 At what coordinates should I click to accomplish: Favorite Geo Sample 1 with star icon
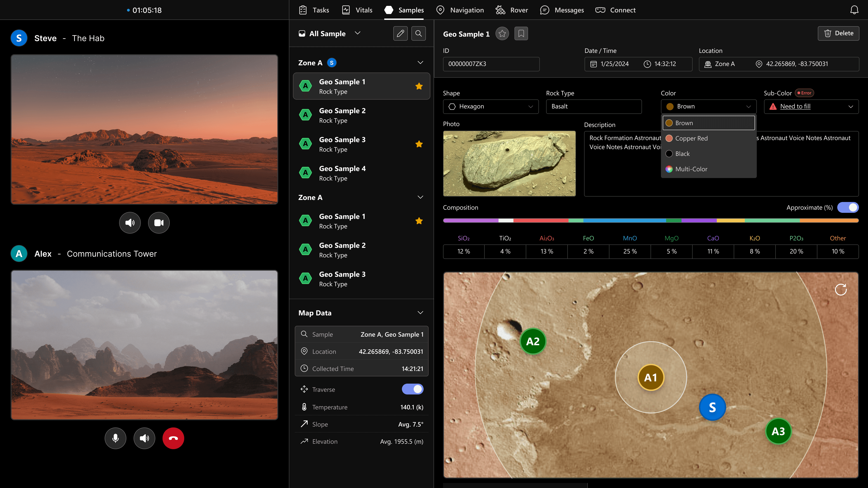pos(502,34)
